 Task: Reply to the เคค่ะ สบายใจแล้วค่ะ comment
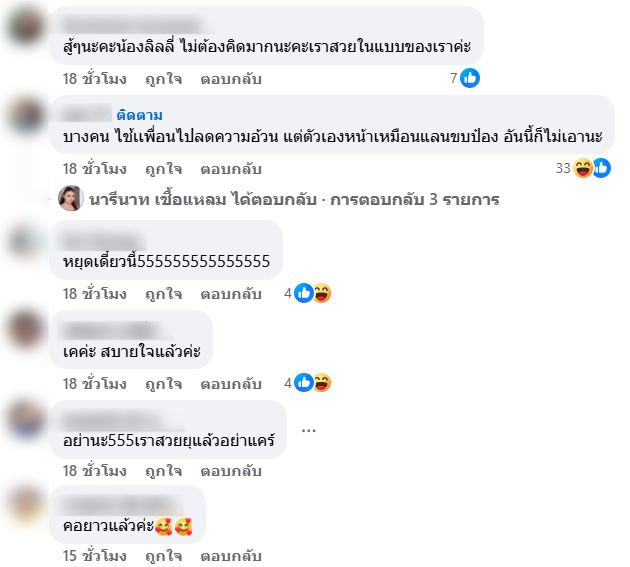coord(231,384)
